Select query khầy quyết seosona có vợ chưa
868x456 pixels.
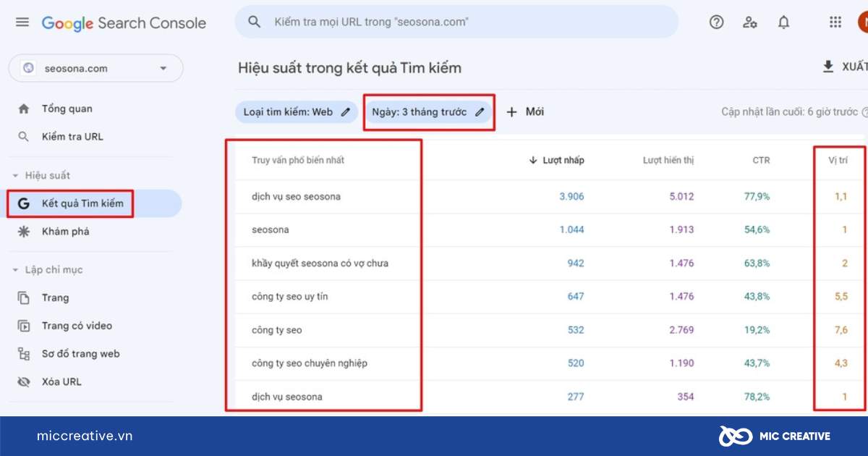click(320, 263)
